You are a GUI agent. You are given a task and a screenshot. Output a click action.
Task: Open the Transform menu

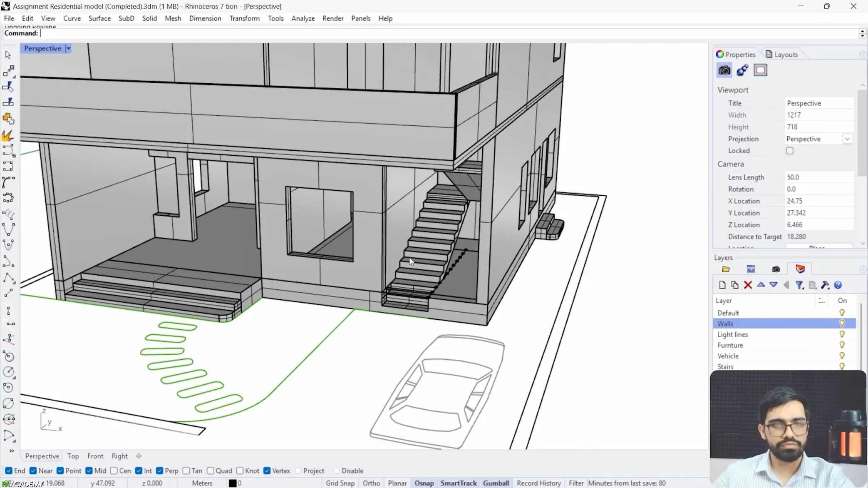244,18
